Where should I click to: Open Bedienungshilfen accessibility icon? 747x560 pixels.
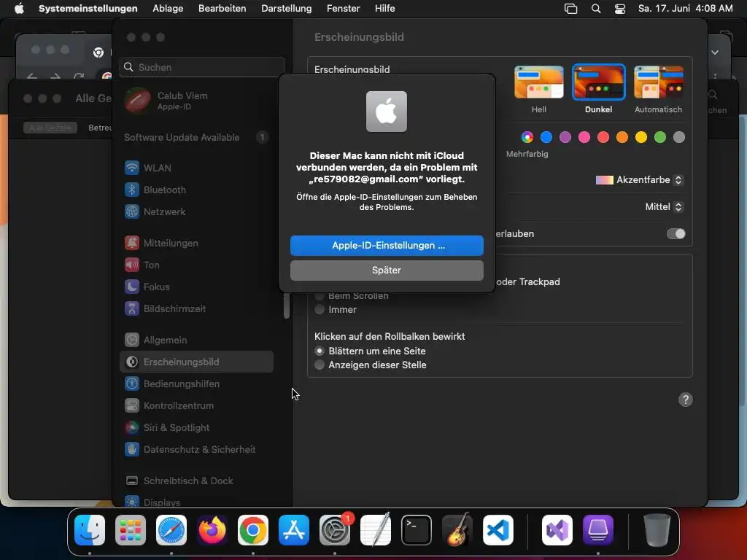(132, 384)
